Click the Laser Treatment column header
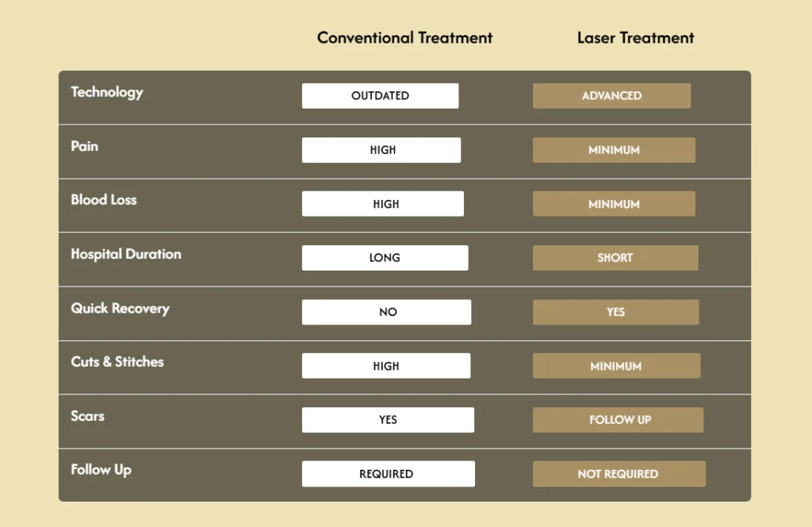Image resolution: width=812 pixels, height=527 pixels. (635, 38)
